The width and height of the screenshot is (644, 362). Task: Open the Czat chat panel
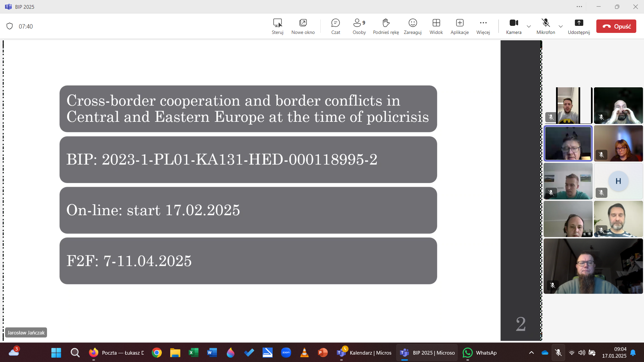point(335,26)
